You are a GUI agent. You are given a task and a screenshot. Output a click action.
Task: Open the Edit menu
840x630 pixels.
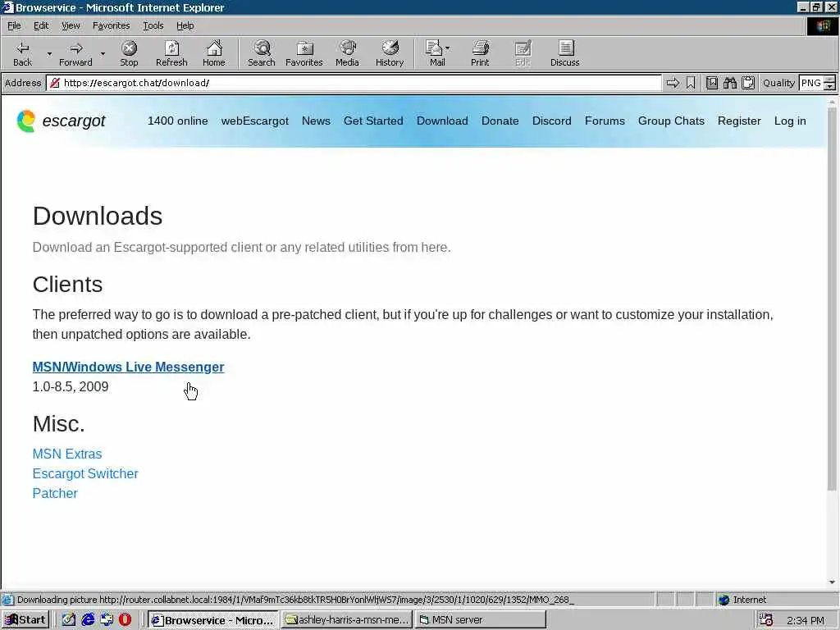[x=41, y=25]
